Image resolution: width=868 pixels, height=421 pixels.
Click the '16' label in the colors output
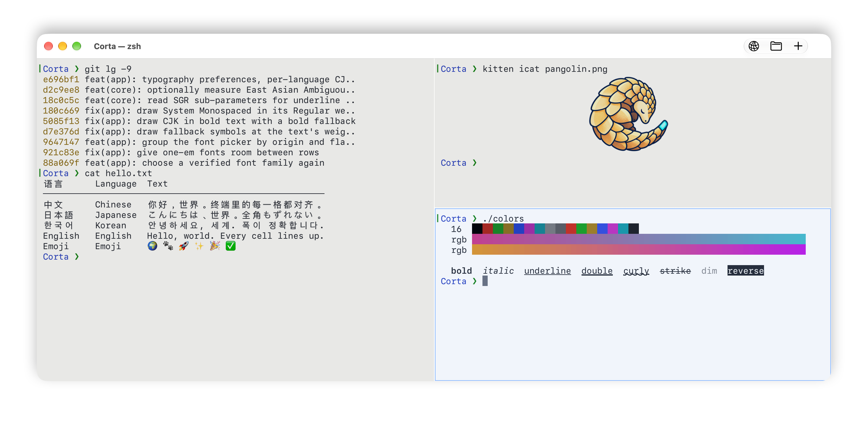(456, 229)
